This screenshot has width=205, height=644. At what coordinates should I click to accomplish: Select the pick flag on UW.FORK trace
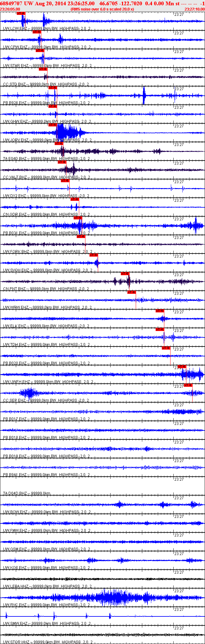(x=81, y=236)
